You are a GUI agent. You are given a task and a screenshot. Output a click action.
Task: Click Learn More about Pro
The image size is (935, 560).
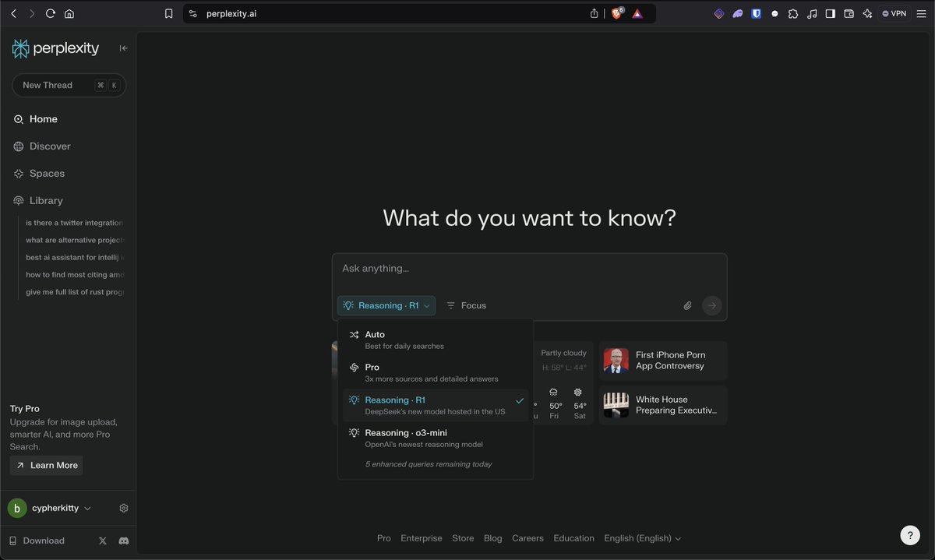point(46,465)
